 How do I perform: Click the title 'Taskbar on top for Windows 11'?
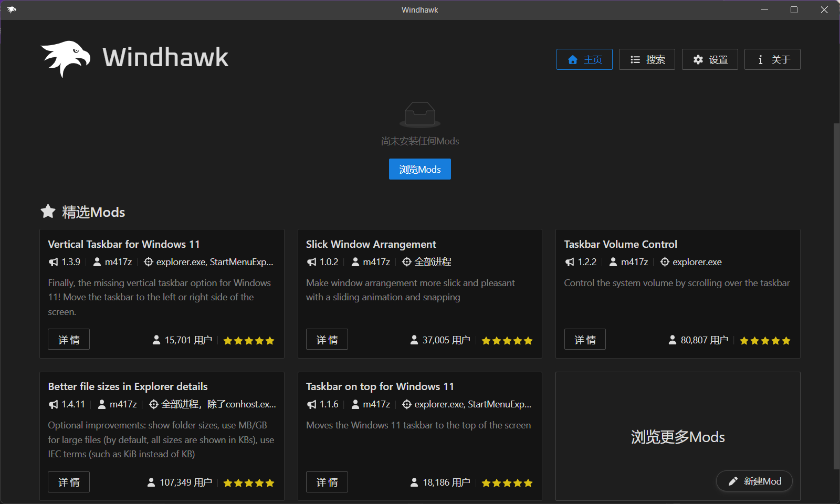pos(380,386)
